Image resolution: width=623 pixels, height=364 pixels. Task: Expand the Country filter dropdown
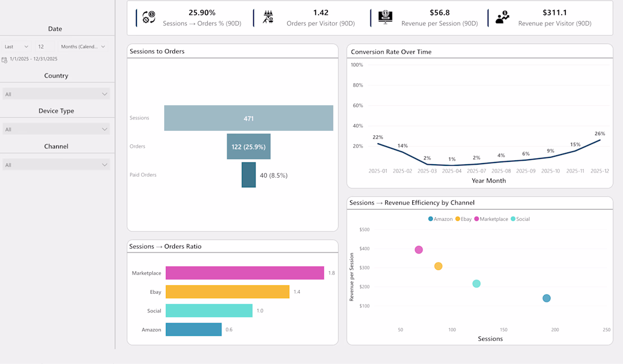(x=56, y=94)
